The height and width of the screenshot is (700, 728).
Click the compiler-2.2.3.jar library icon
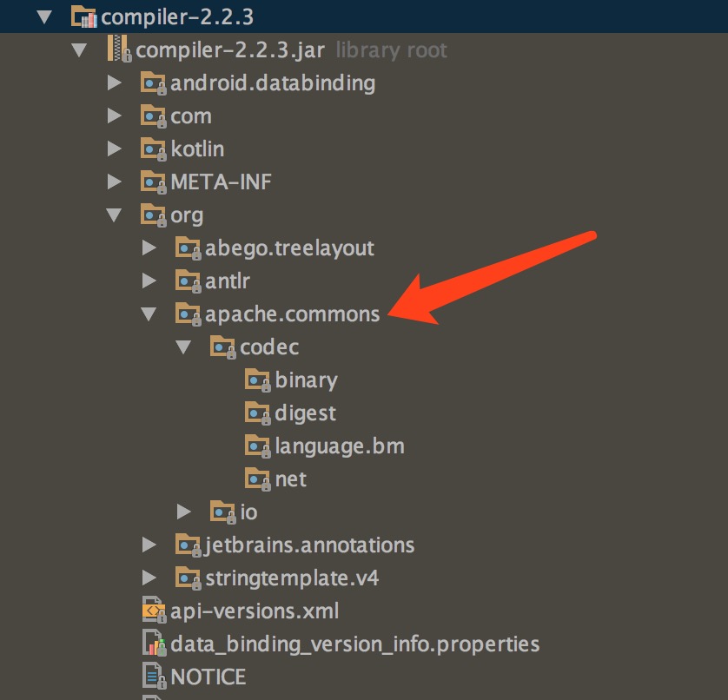[119, 50]
